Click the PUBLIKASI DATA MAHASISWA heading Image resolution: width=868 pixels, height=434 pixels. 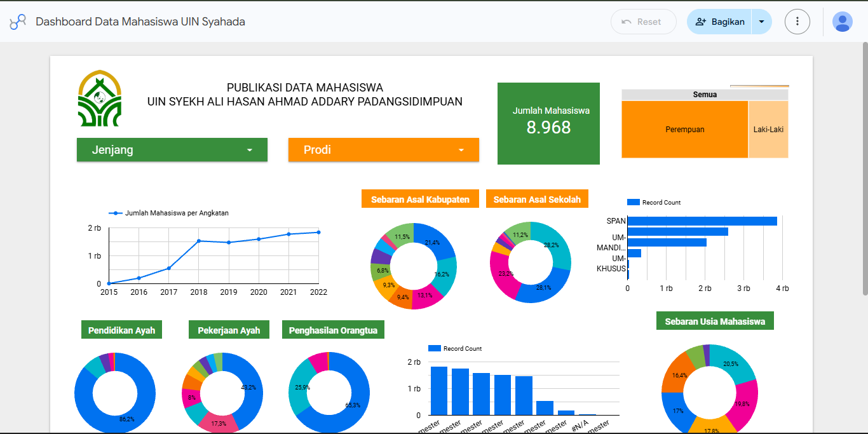click(305, 88)
